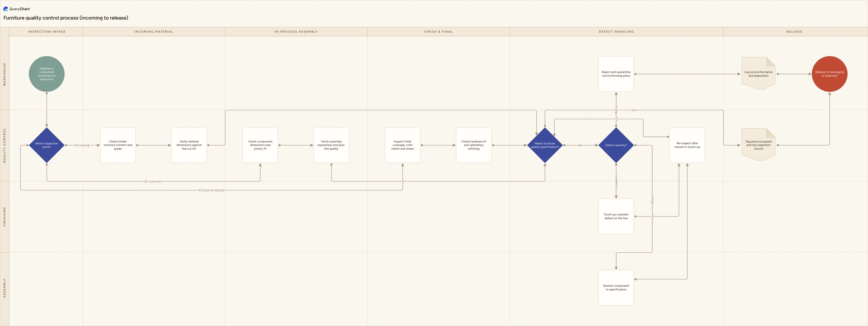Click 'Tag piece as passed' document shape
Image resolution: width=868 pixels, height=326 pixels.
[758, 144]
